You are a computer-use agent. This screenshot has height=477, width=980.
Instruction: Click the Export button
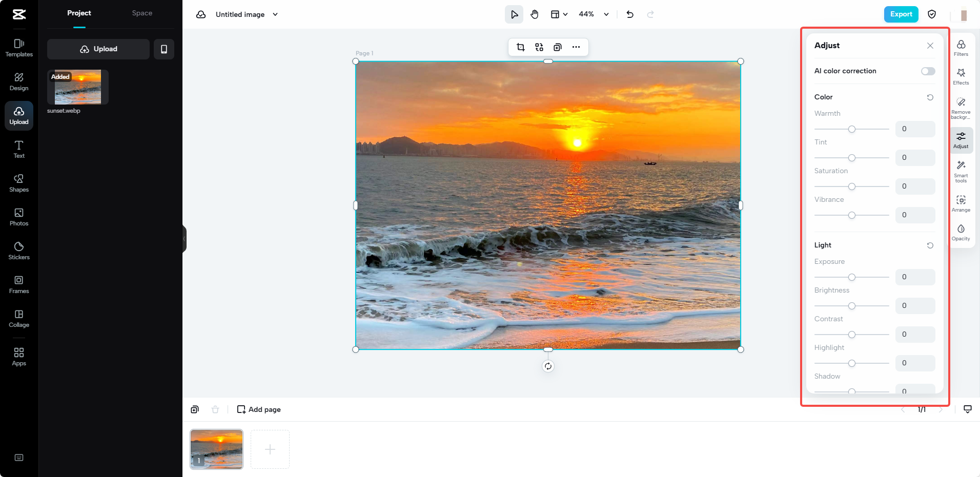pyautogui.click(x=901, y=14)
